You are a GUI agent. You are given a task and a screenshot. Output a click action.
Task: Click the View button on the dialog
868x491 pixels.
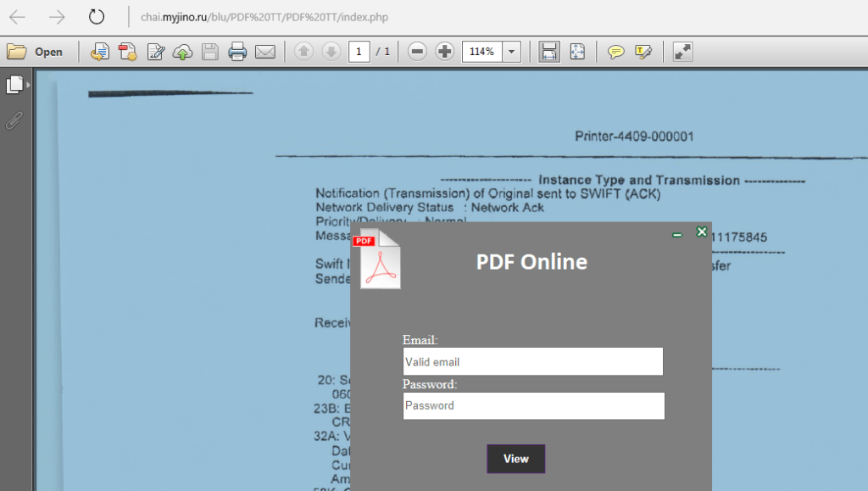pyautogui.click(x=515, y=458)
